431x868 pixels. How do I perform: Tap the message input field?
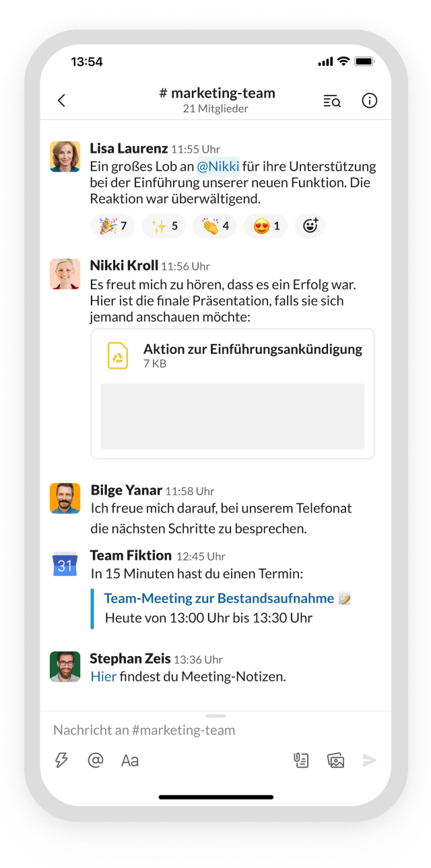click(x=168, y=729)
